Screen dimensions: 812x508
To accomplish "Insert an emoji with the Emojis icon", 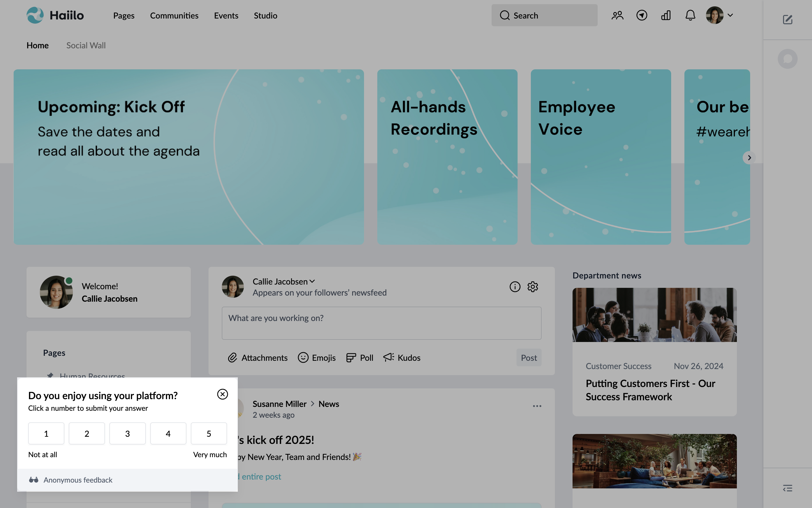I will pos(303,357).
